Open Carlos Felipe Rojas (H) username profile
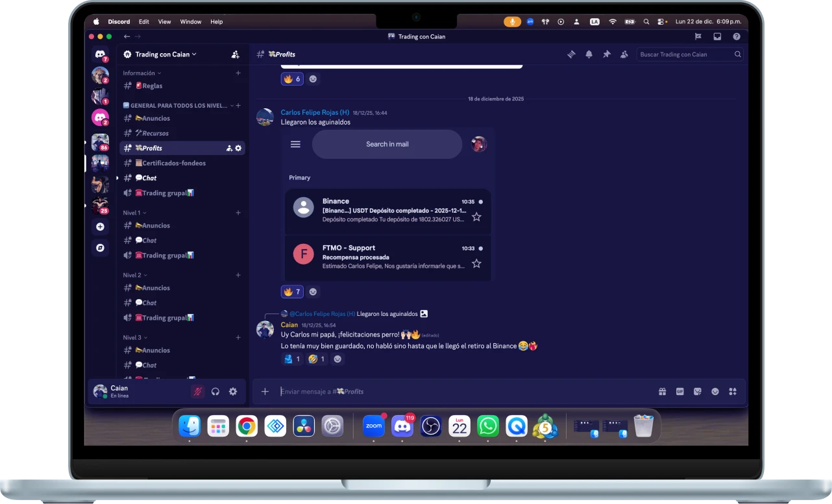Screen dimensions: 832x504 315,112
